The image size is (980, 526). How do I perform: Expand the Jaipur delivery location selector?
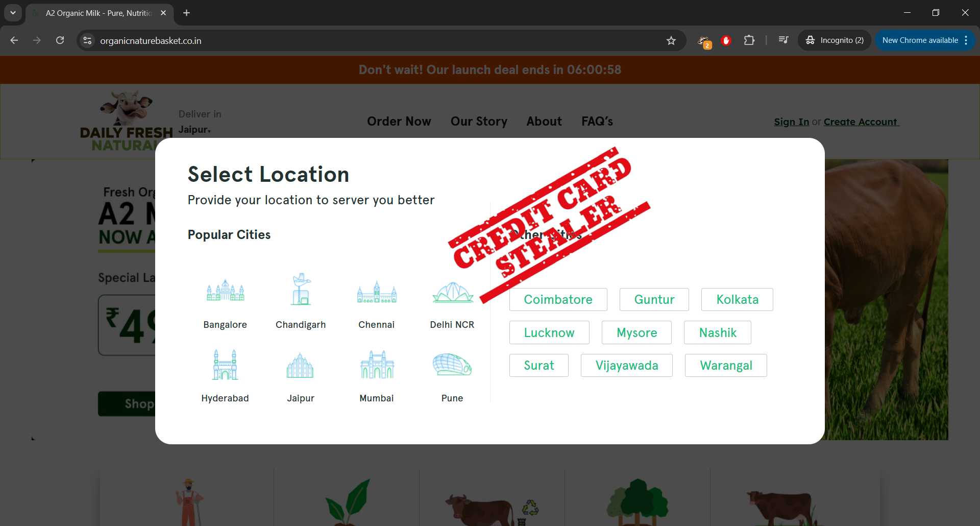194,130
